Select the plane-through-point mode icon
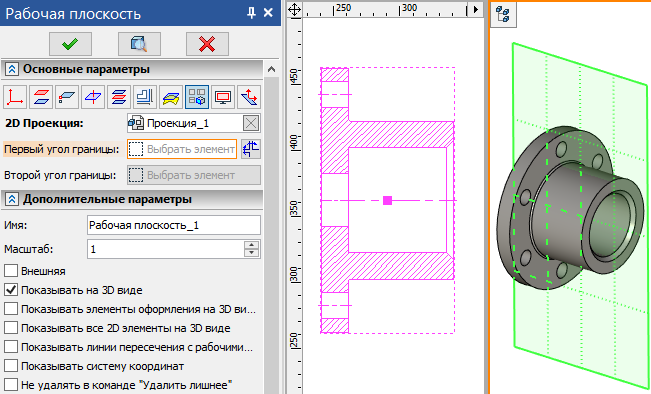The width and height of the screenshot is (651, 394). coord(67,97)
